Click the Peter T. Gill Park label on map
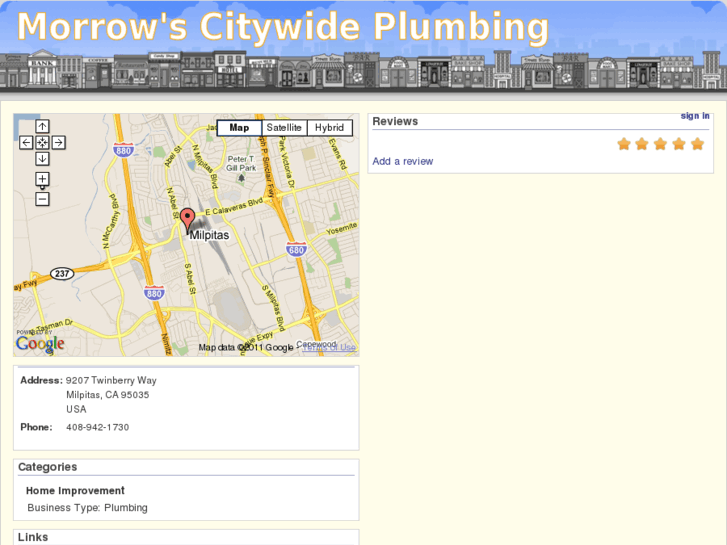This screenshot has height=545, width=727. coord(241,163)
